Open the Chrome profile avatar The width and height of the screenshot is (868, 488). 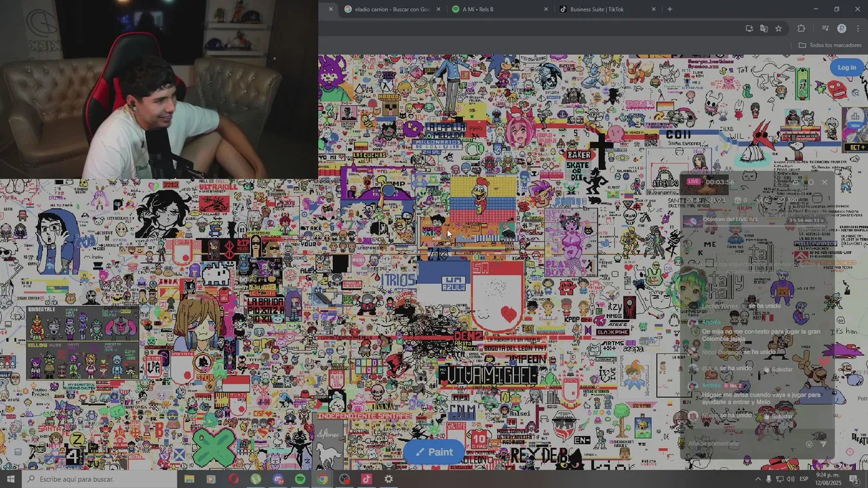tap(842, 28)
